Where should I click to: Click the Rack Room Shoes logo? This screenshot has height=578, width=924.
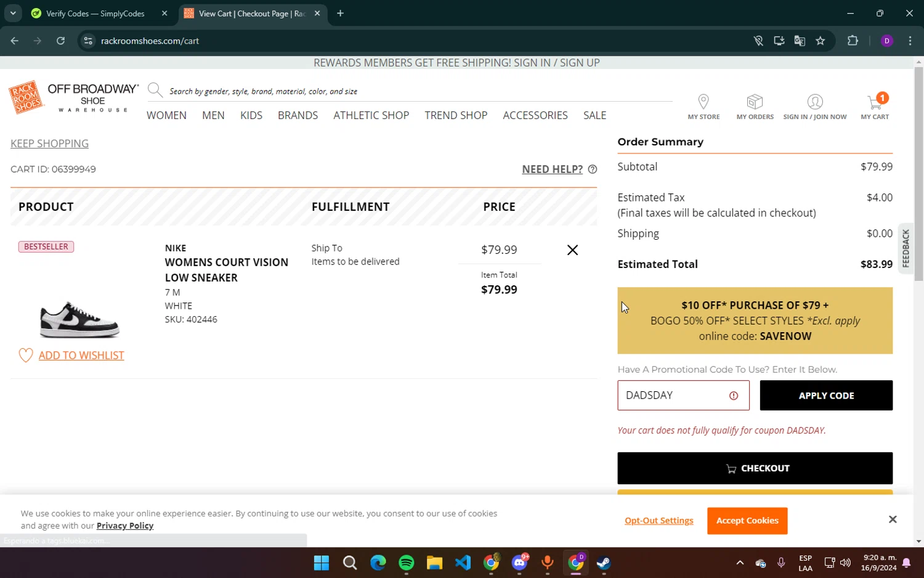pyautogui.click(x=26, y=97)
